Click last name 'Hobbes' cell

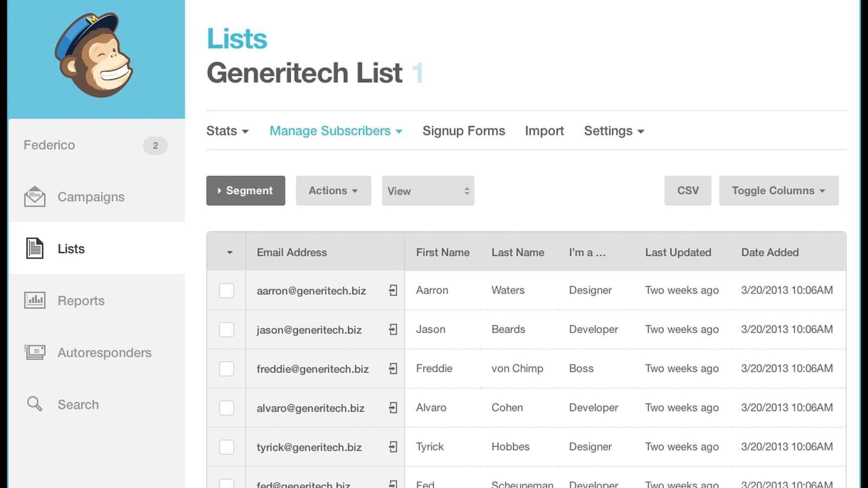coord(510,446)
